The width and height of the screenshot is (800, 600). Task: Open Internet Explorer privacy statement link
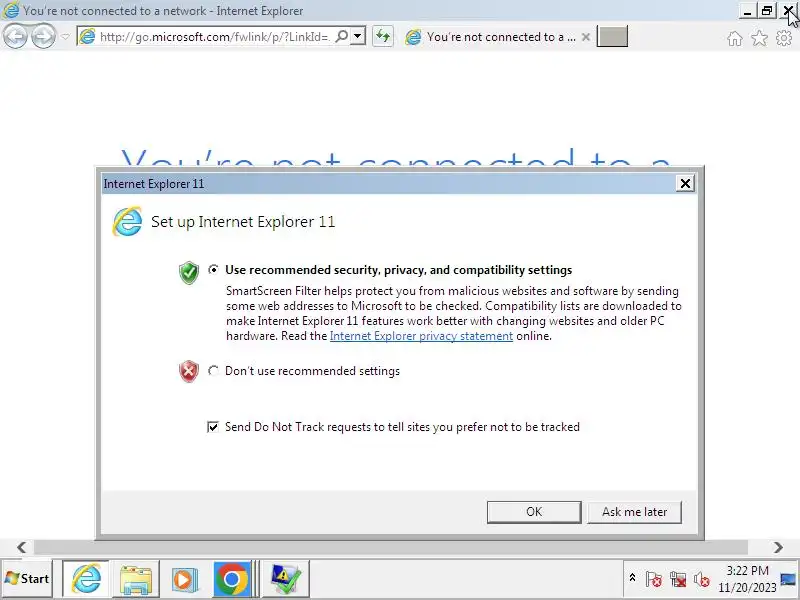pos(421,336)
